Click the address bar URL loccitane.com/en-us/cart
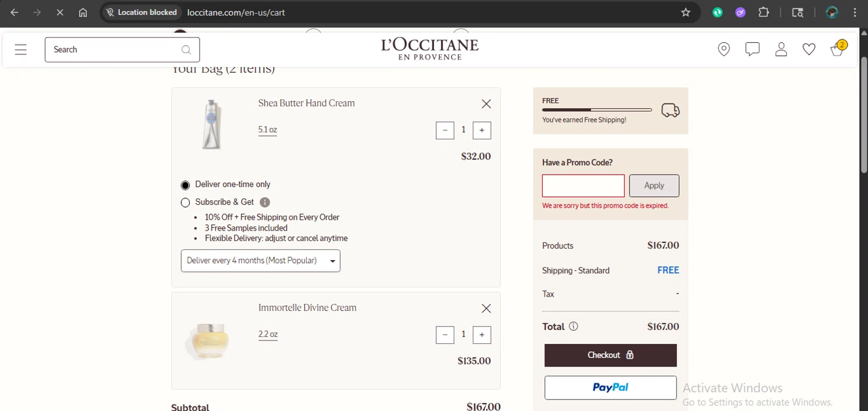 point(236,12)
